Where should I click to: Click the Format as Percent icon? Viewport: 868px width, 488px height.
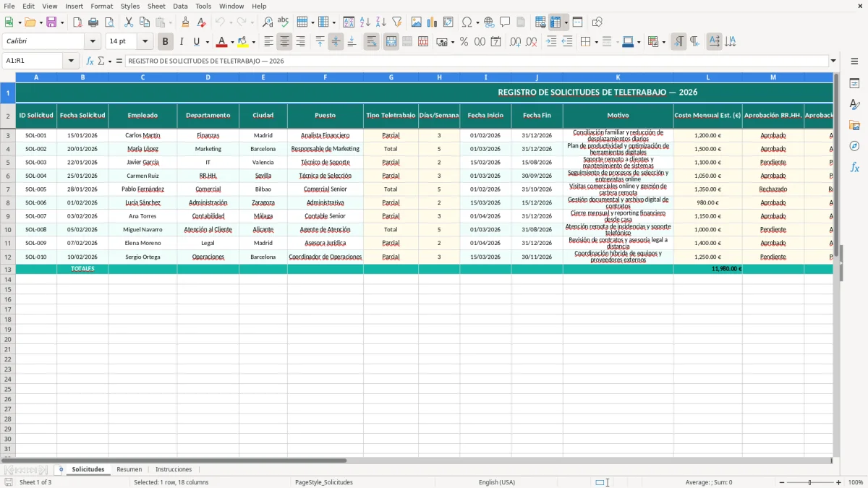(x=464, y=42)
